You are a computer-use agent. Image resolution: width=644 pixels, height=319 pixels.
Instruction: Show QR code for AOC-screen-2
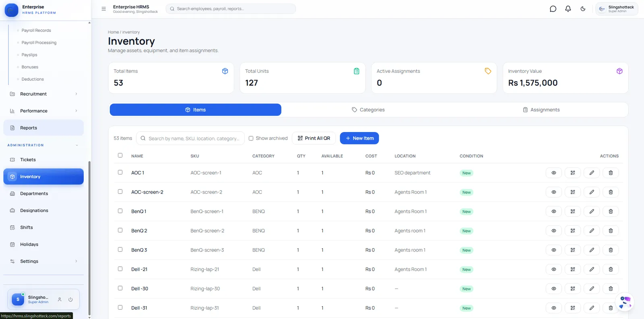pyautogui.click(x=573, y=192)
